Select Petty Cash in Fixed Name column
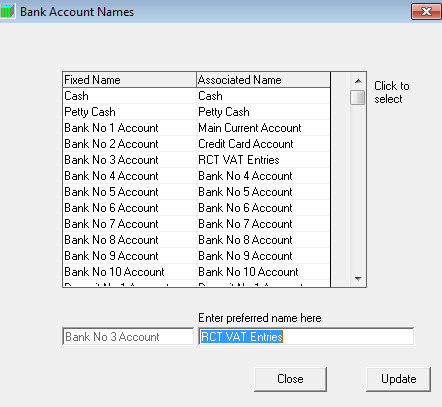Viewport: 442px width, 407px height. pyautogui.click(x=129, y=112)
